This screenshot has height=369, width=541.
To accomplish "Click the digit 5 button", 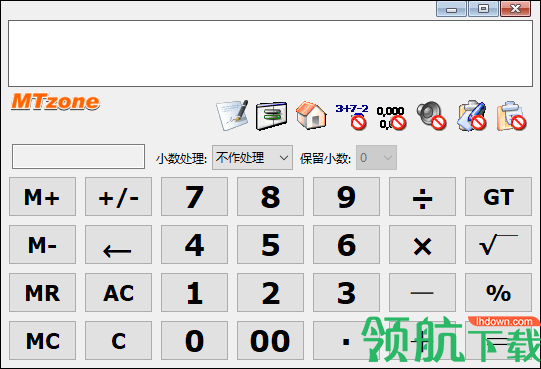I will pyautogui.click(x=270, y=245).
